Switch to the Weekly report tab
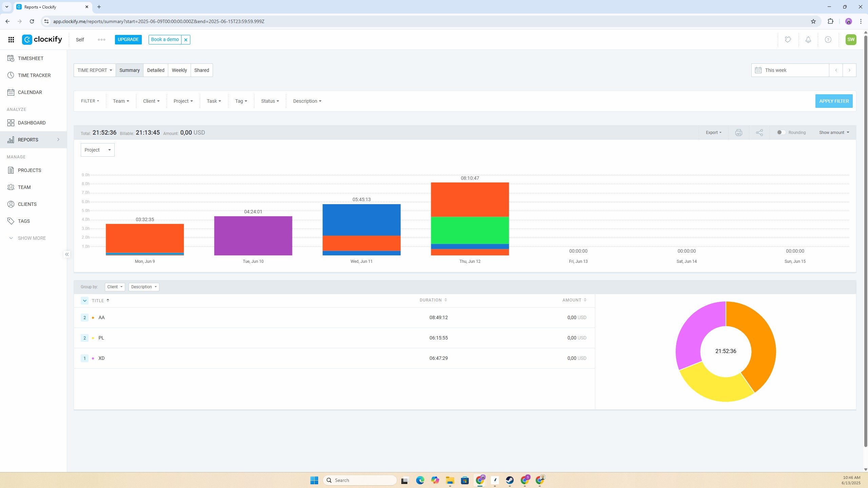Viewport: 868px width, 488px height. click(x=179, y=70)
